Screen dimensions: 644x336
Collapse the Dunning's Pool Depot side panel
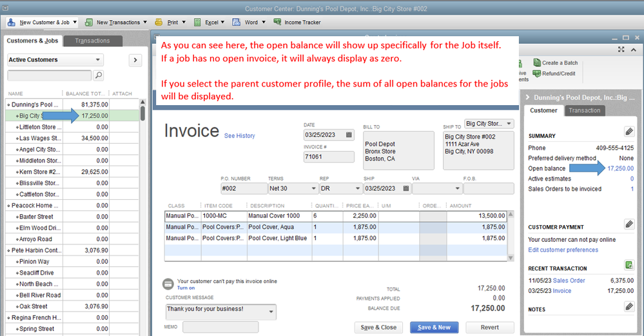tap(528, 97)
